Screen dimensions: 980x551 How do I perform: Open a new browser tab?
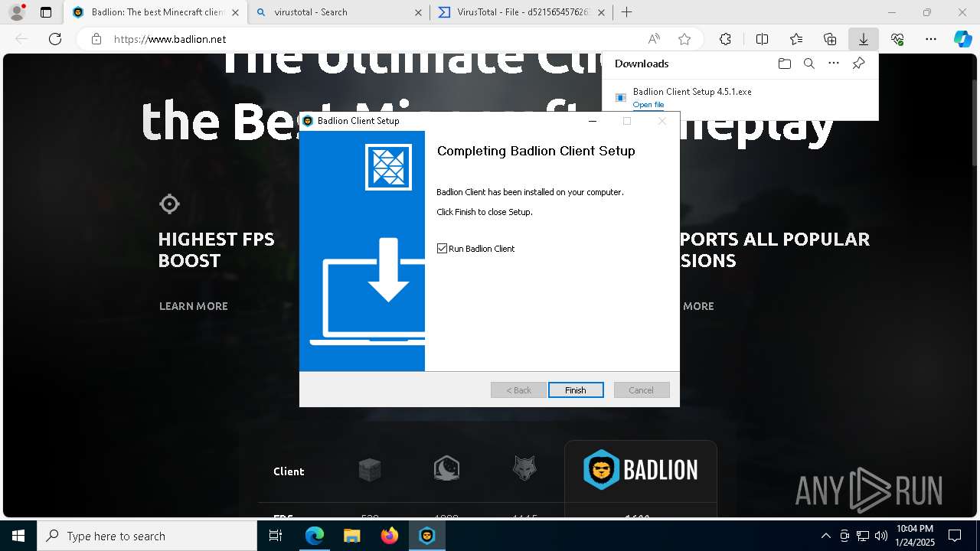(x=627, y=12)
